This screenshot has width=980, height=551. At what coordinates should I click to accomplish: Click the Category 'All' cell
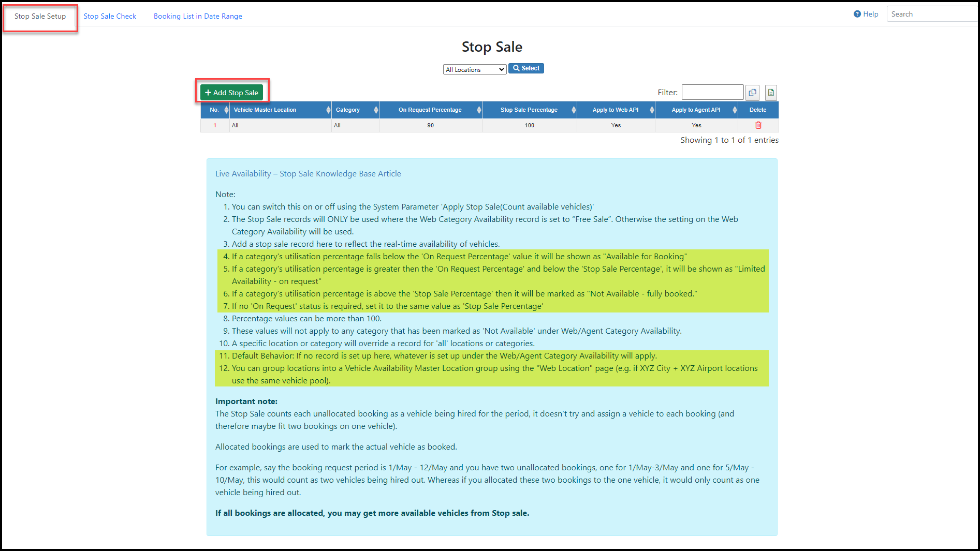point(356,125)
